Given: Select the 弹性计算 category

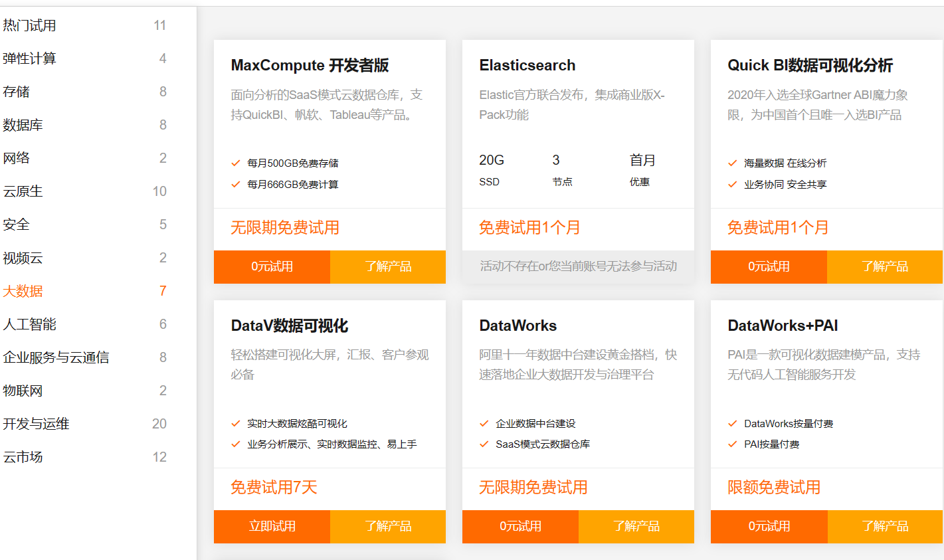Looking at the screenshot, I should click(29, 58).
